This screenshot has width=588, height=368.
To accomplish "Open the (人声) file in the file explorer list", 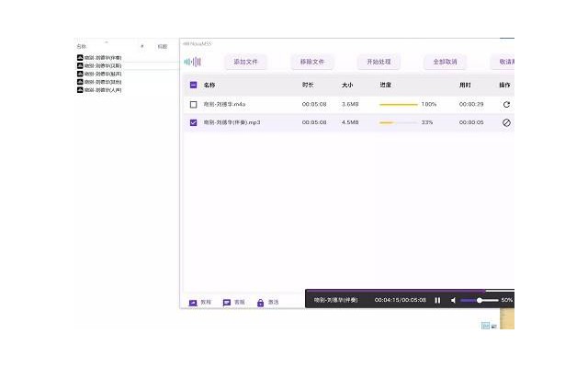I will point(99,90).
